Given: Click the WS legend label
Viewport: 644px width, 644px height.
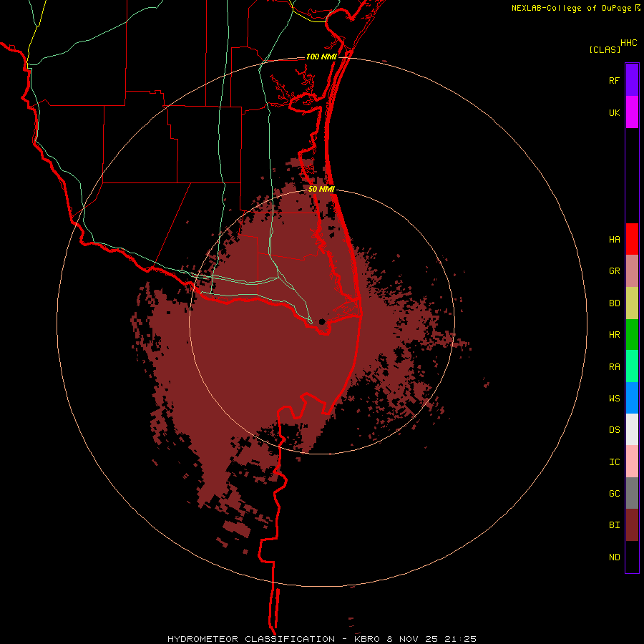Looking at the screenshot, I should pos(614,399).
